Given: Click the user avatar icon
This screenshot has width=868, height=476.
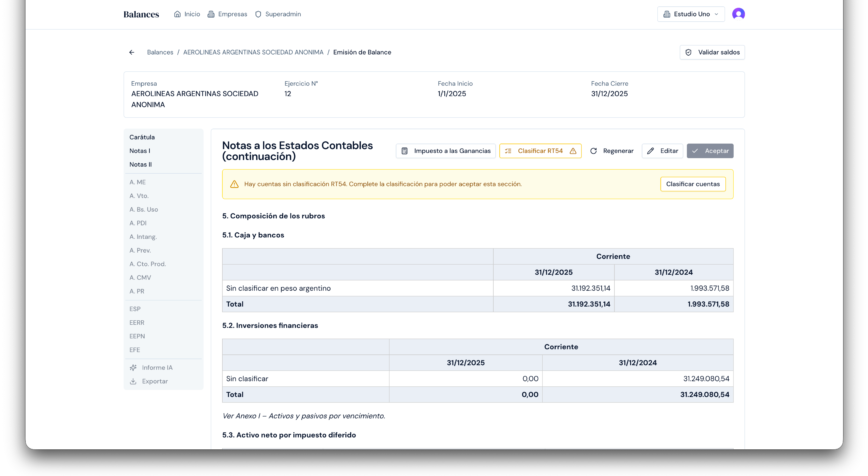Looking at the screenshot, I should (x=738, y=14).
